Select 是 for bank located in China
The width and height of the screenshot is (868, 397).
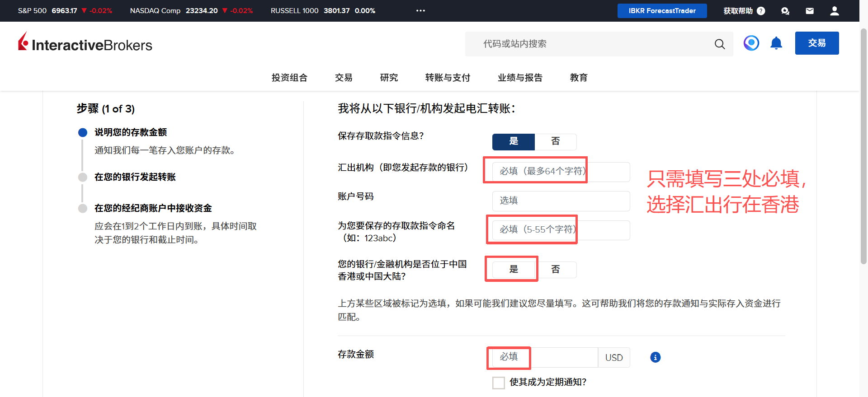(514, 270)
